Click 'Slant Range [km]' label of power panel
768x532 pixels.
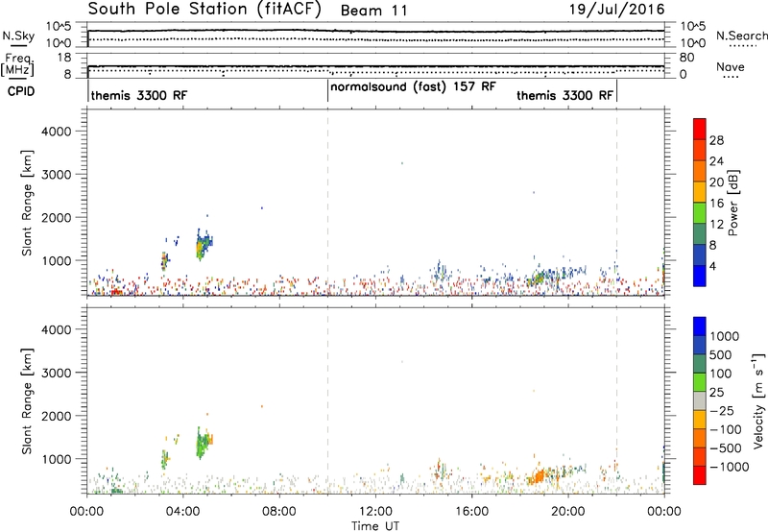27,203
